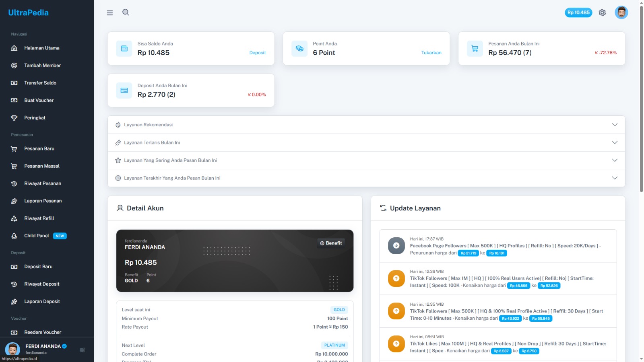This screenshot has width=644, height=362.
Task: Open settings gear icon in header
Action: [602, 12]
